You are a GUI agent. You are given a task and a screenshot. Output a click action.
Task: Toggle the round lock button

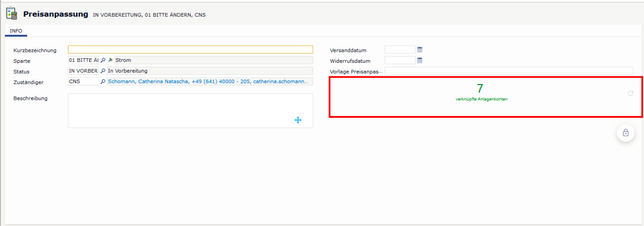tap(625, 133)
